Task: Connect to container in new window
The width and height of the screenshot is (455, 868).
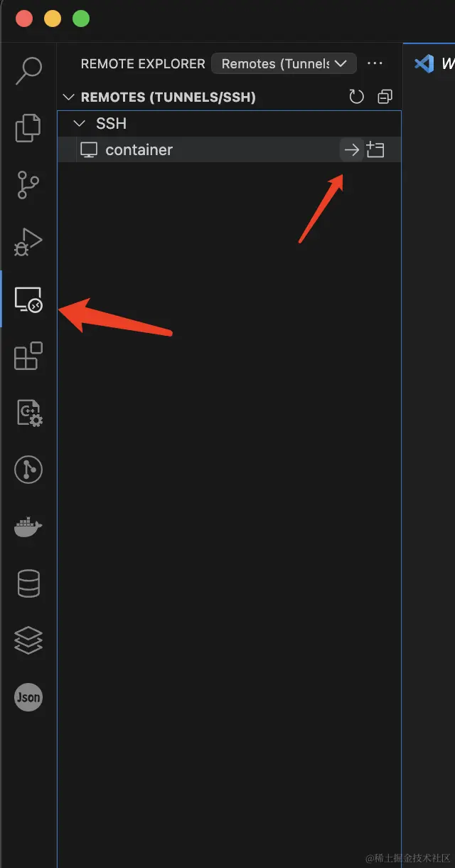Action: click(375, 149)
